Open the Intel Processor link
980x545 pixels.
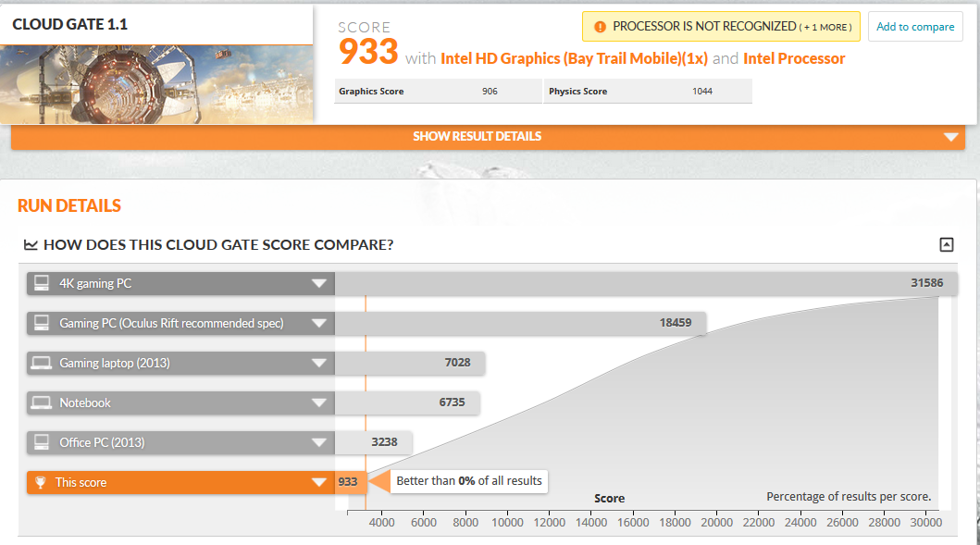794,58
